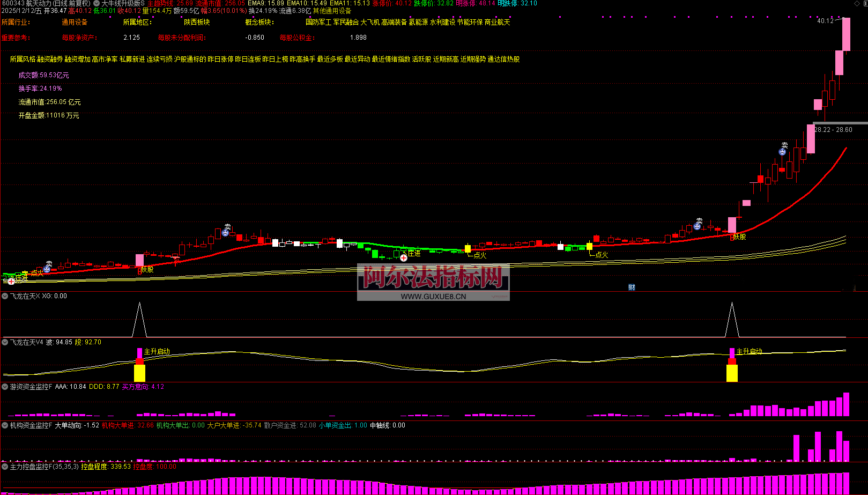Expand the 大牛线升级版S main indicator dropdown

(97, 3)
